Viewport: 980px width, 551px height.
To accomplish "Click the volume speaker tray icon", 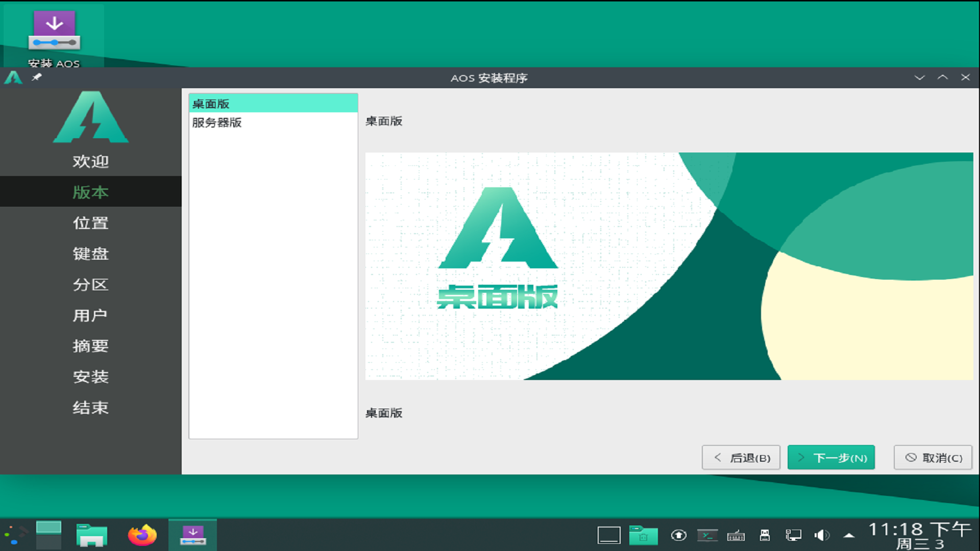I will 821,535.
